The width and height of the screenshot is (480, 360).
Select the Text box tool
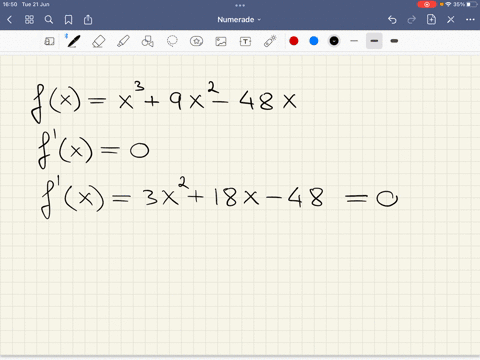coord(245,41)
